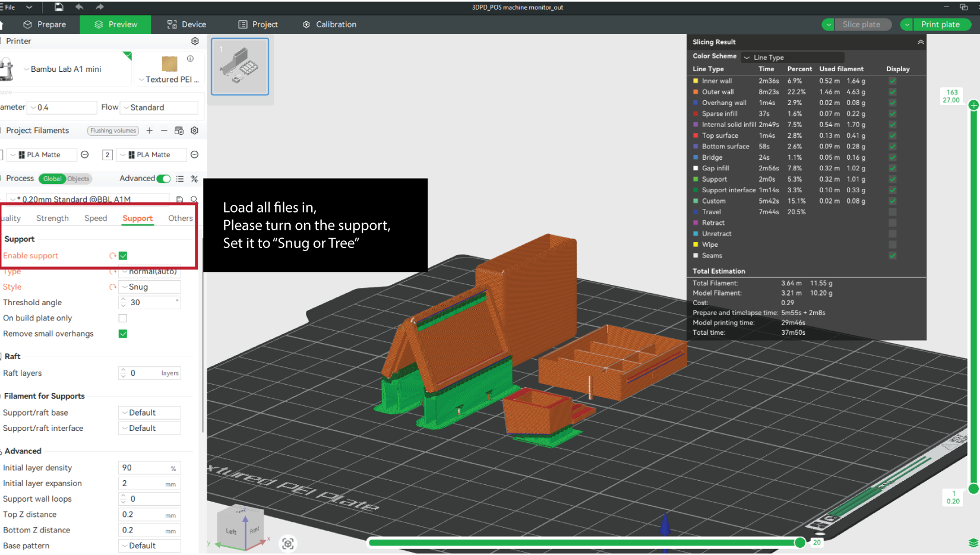Search process settings magnifier icon
Viewport: 980px width, 555px height.
pos(194,199)
